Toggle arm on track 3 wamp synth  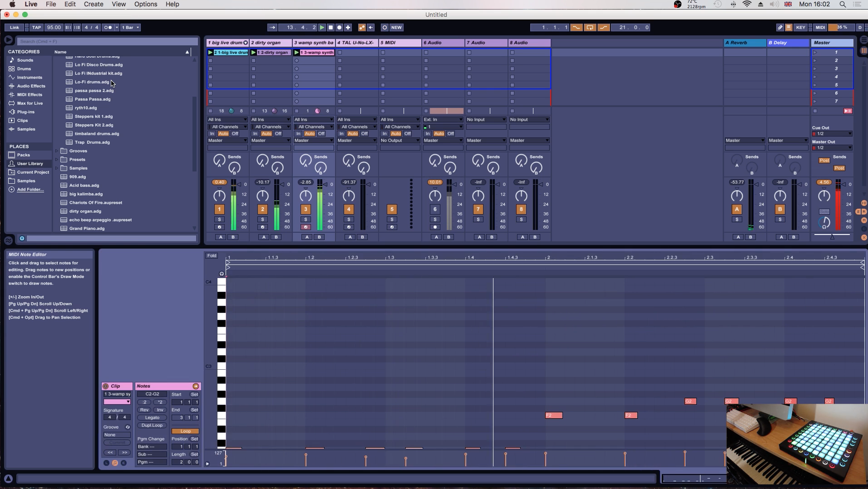pyautogui.click(x=306, y=227)
